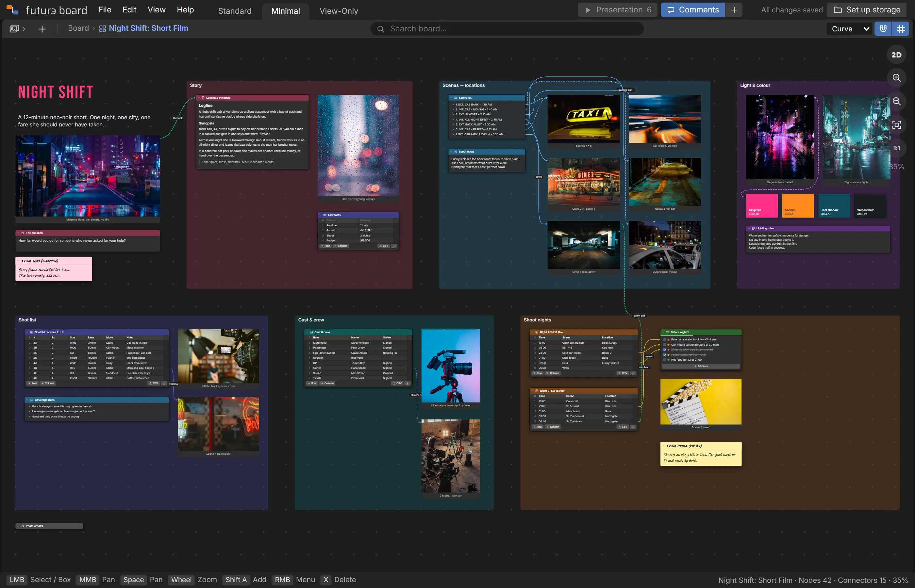Uncheck Diner location agreement signed

(664, 350)
